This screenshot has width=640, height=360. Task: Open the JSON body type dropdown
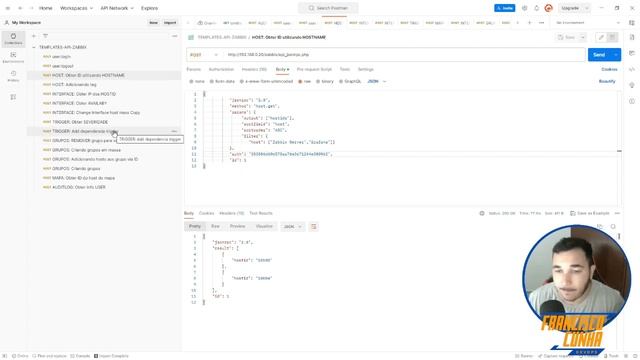pos(376,81)
